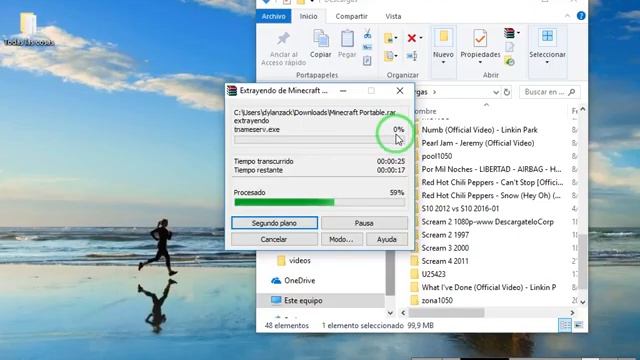The height and width of the screenshot is (360, 640).
Task: Click the copy path icon under scissors
Action: (367, 47)
